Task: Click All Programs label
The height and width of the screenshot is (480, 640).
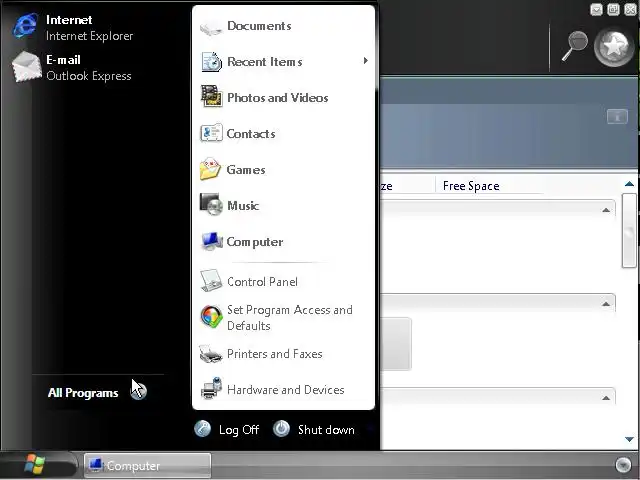Action: 83,393
